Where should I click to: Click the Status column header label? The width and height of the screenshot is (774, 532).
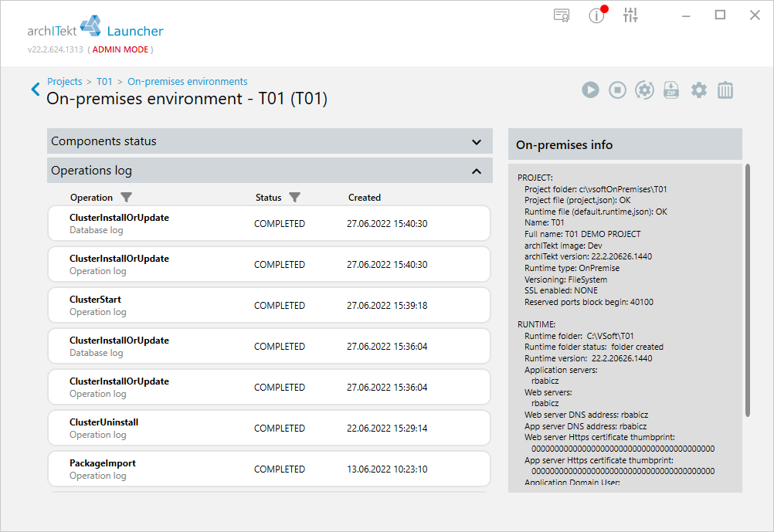[x=269, y=198]
